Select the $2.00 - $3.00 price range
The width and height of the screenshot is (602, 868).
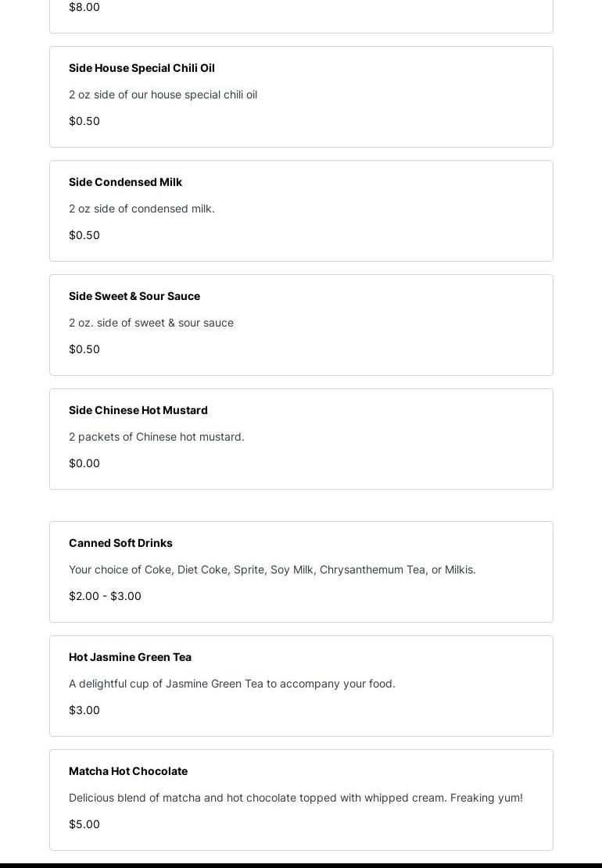pos(105,596)
